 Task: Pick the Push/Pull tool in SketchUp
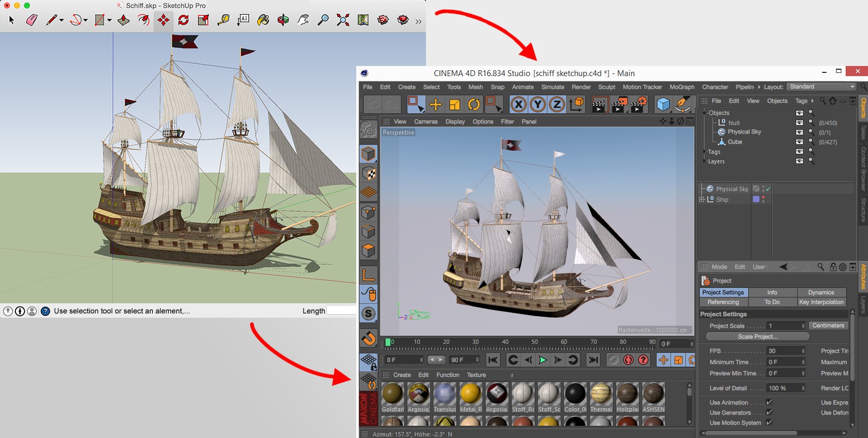[x=124, y=20]
